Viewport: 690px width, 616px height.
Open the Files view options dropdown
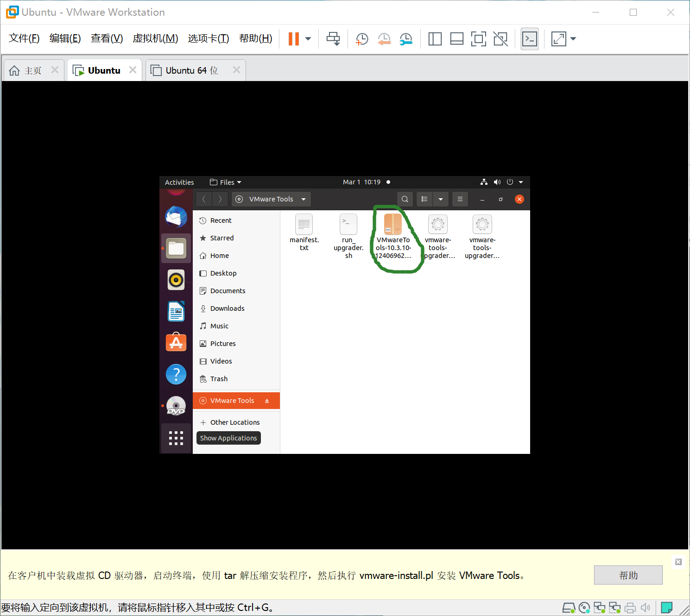440,199
